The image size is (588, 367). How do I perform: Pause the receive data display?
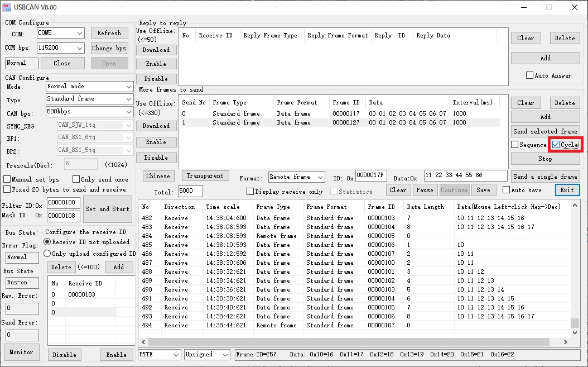click(425, 190)
